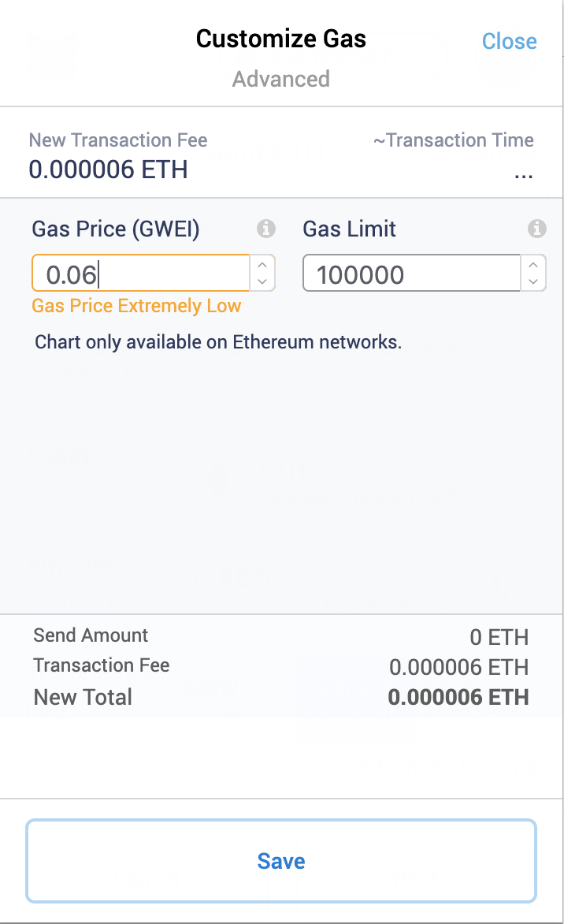The height and width of the screenshot is (924, 564).
Task: Open the Gas Limit info tooltip
Action: coord(536,229)
